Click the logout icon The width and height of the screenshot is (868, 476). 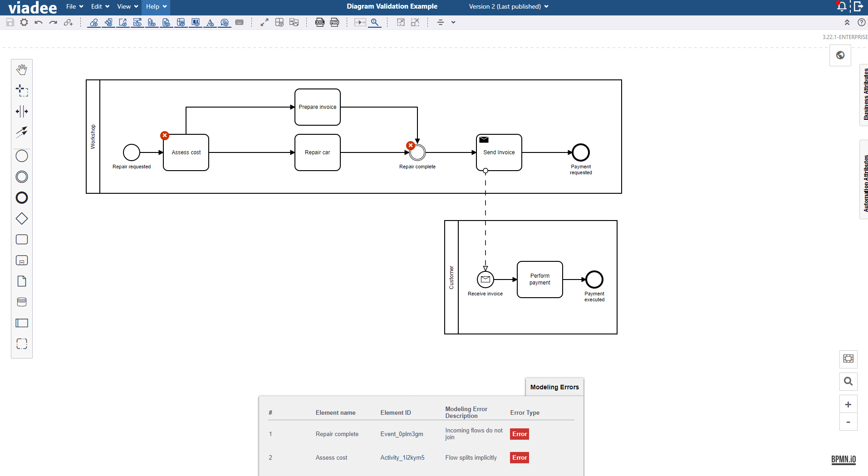pyautogui.click(x=858, y=6)
